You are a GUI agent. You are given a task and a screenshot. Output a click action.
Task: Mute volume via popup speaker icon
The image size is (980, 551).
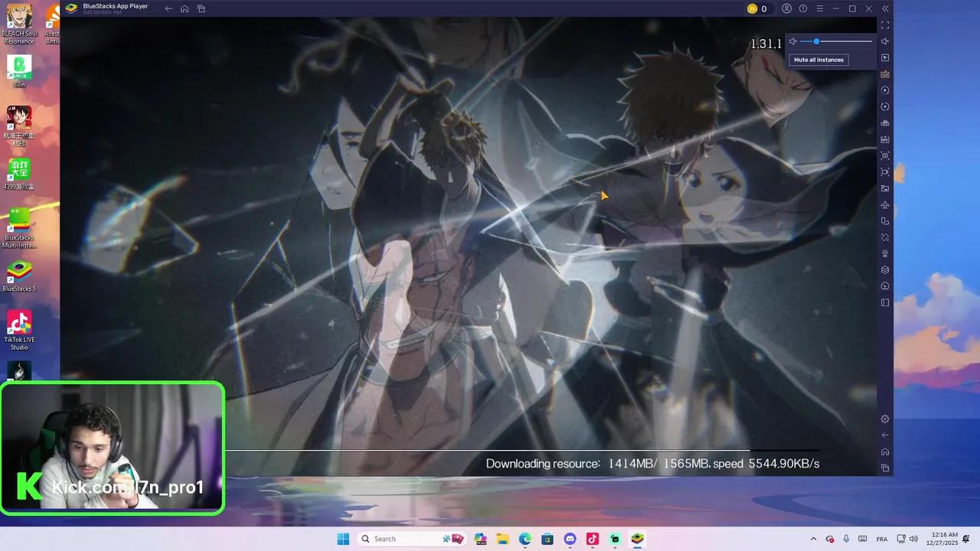pos(793,41)
